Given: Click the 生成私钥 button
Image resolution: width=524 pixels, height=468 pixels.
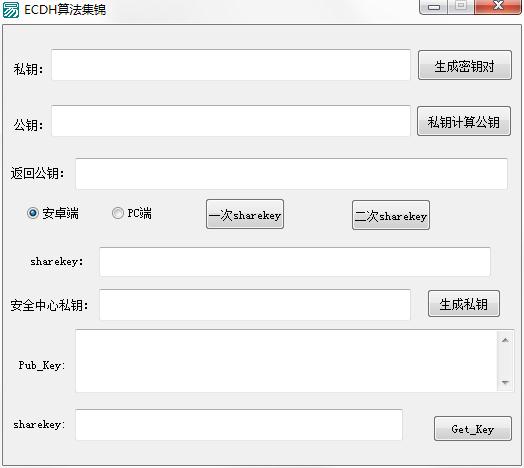Looking at the screenshot, I should tap(464, 304).
